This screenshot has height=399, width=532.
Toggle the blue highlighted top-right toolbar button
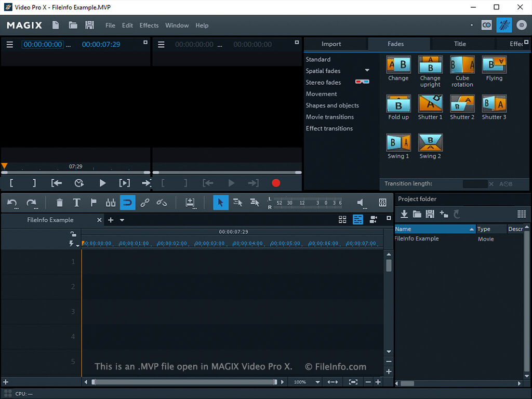[504, 25]
